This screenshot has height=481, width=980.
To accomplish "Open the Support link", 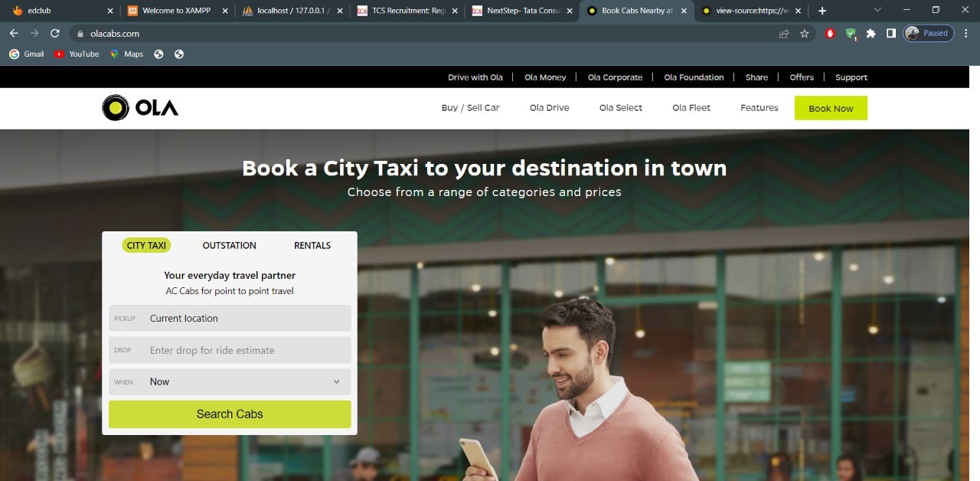I will click(851, 77).
